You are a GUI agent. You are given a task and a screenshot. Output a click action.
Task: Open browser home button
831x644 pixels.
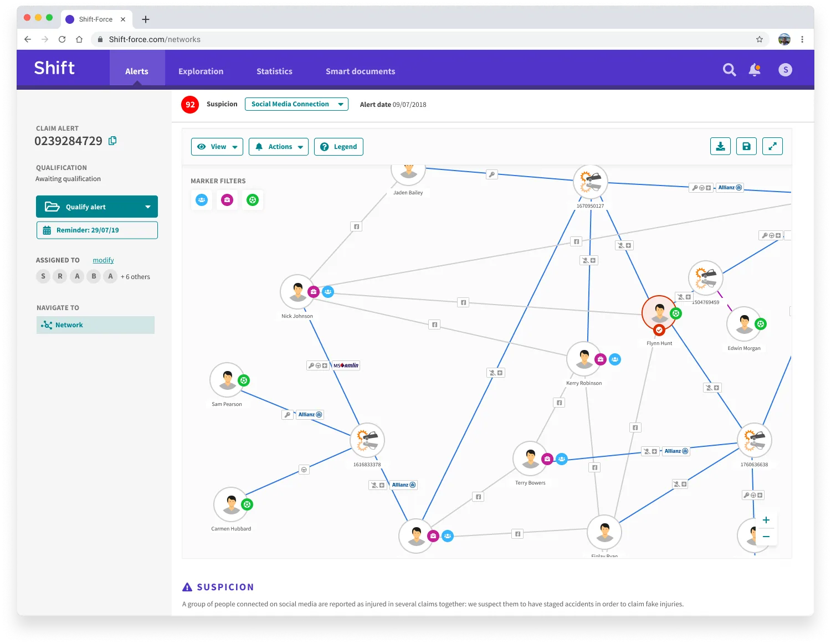(79, 39)
